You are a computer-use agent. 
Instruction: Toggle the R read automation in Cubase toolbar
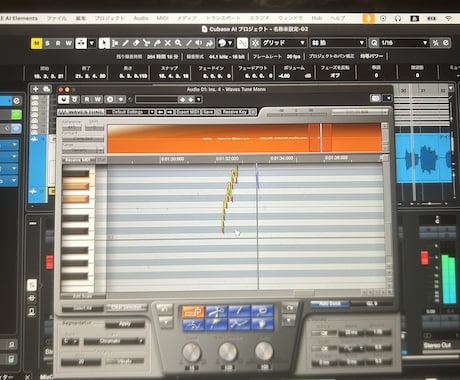pos(58,43)
